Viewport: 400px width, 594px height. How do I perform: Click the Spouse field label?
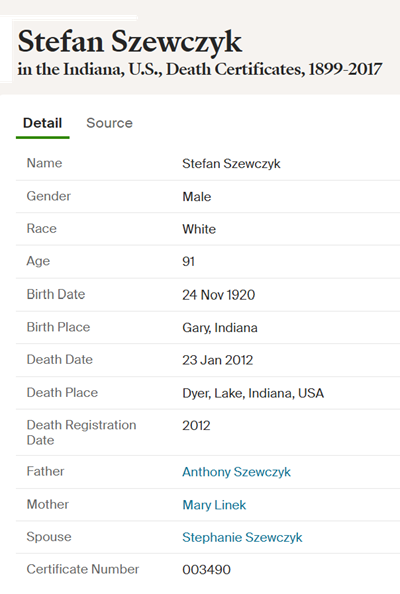coord(49,537)
